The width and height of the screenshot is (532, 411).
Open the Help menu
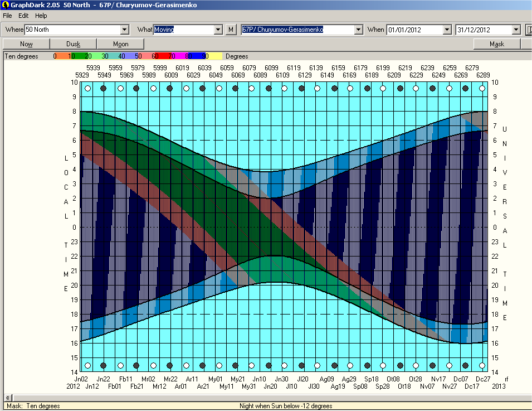[41, 16]
